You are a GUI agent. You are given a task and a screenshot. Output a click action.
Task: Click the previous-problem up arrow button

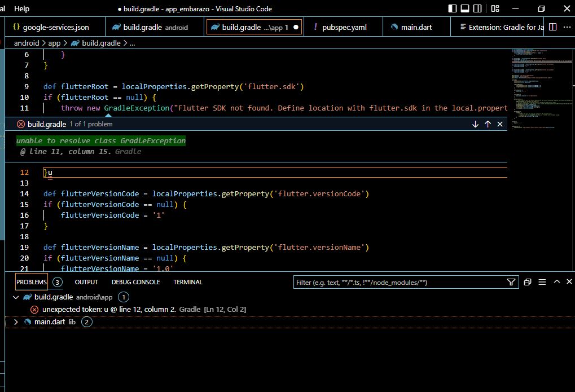point(488,124)
